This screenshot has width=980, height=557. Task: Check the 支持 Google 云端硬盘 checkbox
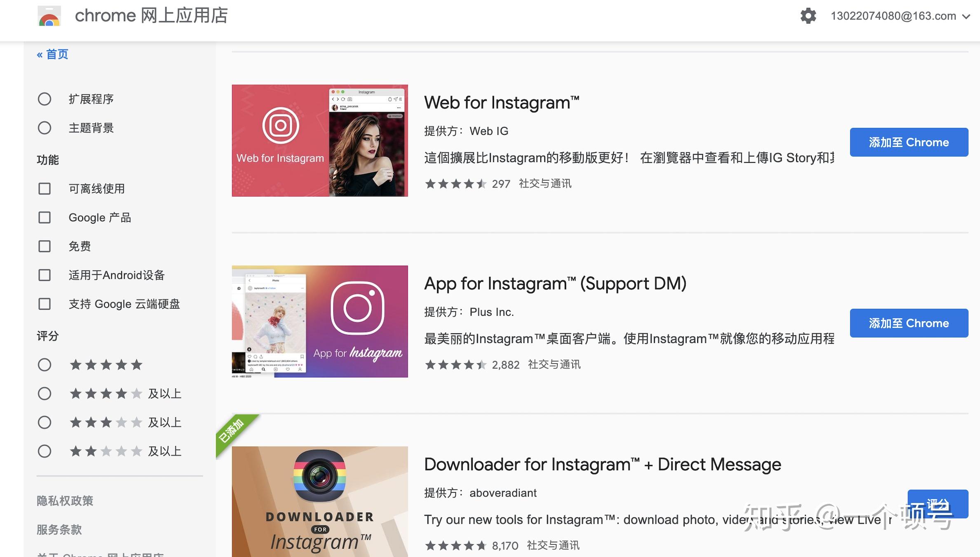click(x=45, y=304)
